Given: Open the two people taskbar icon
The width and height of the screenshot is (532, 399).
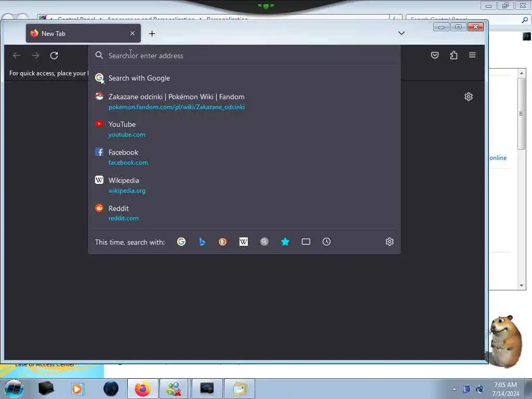Looking at the screenshot, I should point(174,389).
